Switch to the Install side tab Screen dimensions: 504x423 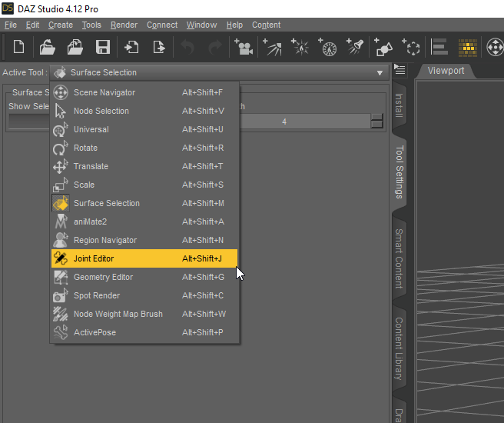point(399,105)
